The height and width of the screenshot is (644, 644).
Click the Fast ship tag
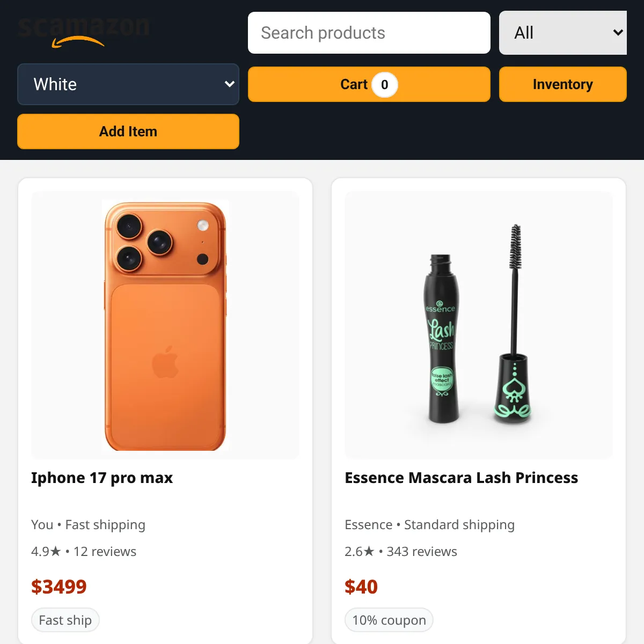pyautogui.click(x=65, y=620)
